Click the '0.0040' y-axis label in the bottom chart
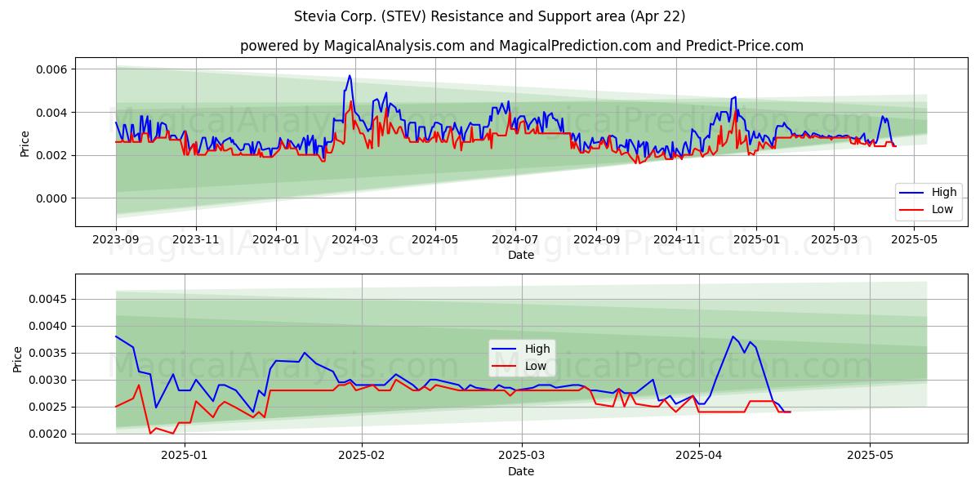This screenshot has height=490, width=980. [48, 326]
